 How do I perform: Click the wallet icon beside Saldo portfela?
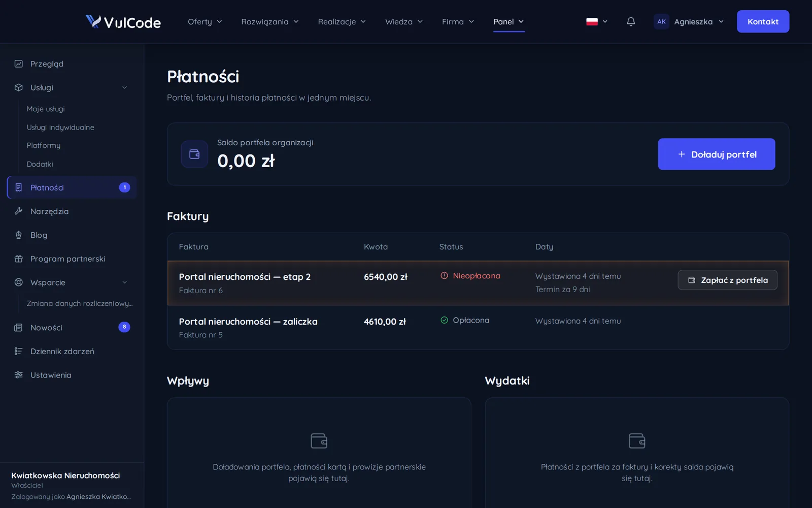click(x=194, y=154)
